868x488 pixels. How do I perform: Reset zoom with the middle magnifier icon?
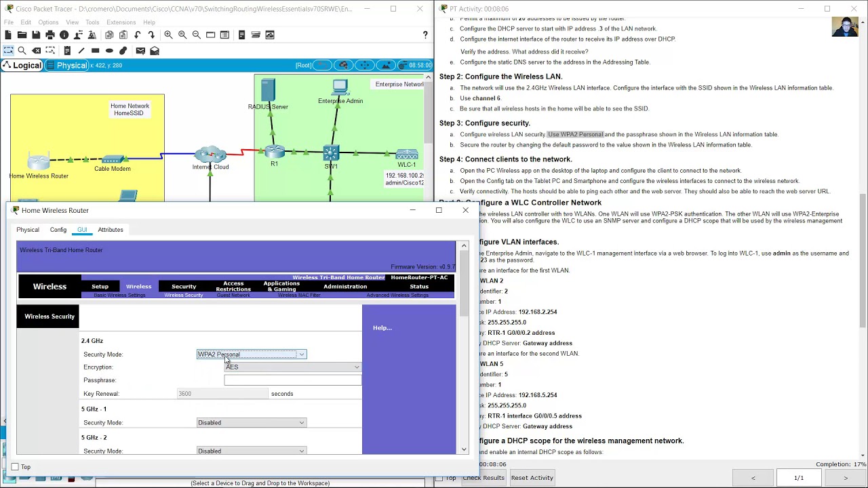coord(182,35)
